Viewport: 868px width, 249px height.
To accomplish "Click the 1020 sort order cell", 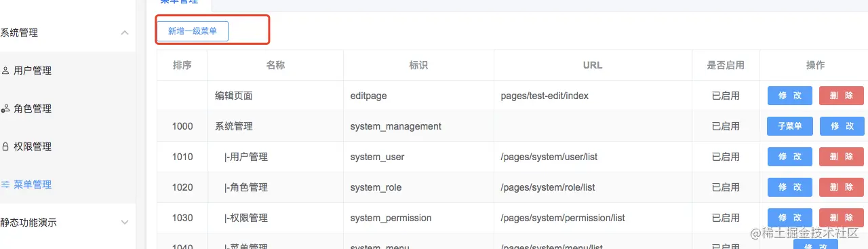I will (x=182, y=187).
